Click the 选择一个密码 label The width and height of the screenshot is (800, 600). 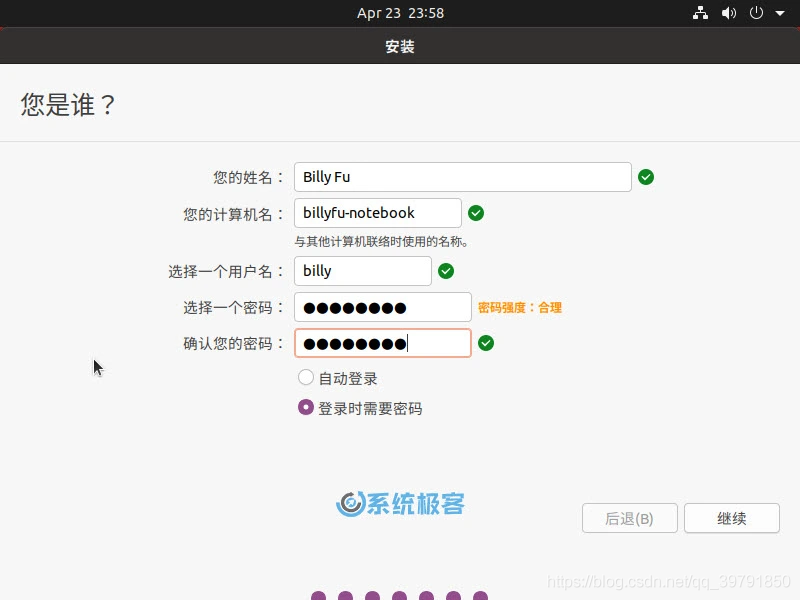(x=234, y=308)
